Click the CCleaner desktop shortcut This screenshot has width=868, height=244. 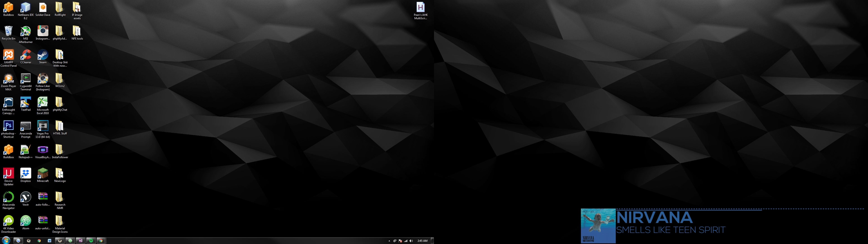point(26,57)
